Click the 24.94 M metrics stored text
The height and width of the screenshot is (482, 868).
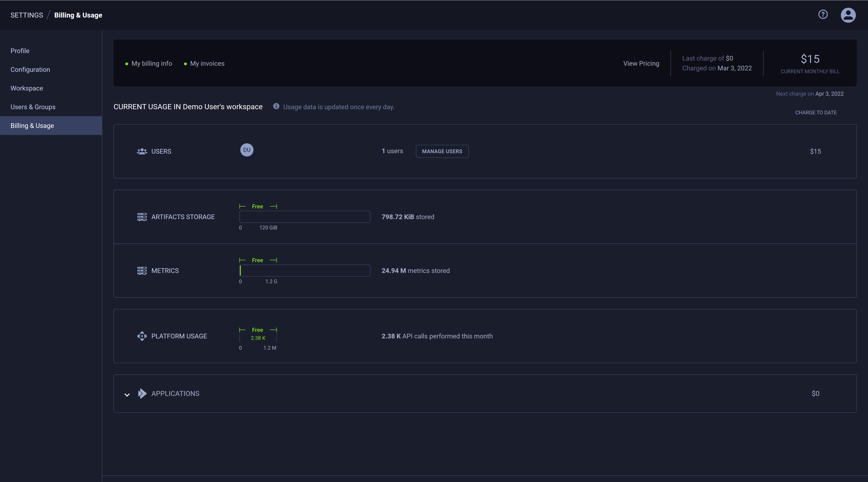(x=415, y=271)
